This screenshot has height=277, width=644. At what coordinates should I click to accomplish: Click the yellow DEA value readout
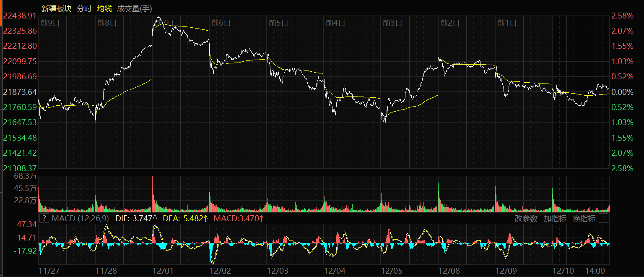tap(185, 218)
